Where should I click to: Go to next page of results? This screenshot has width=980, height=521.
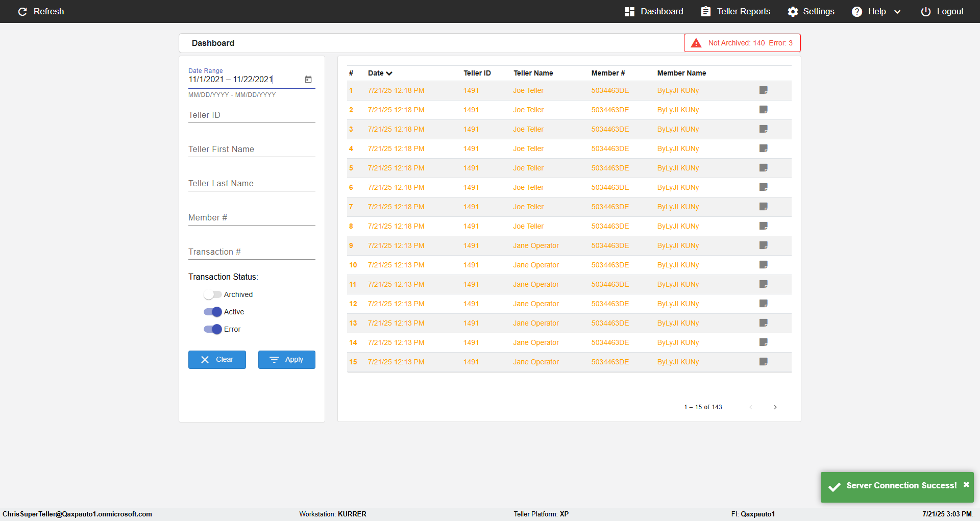(x=775, y=407)
